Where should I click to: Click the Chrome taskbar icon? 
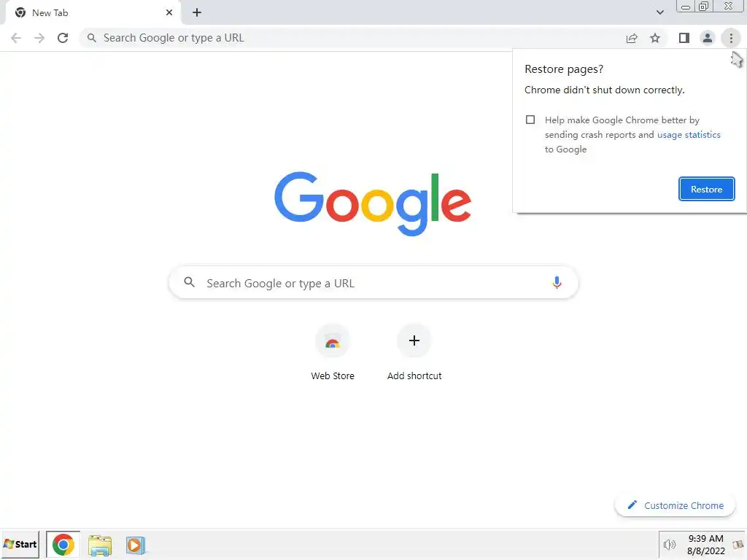(63, 544)
